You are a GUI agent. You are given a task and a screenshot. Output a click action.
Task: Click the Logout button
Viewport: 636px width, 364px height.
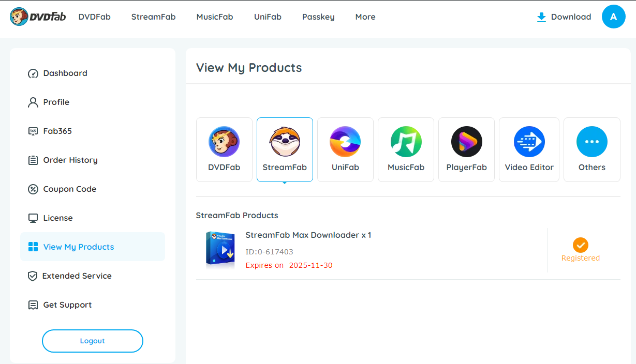(92, 341)
